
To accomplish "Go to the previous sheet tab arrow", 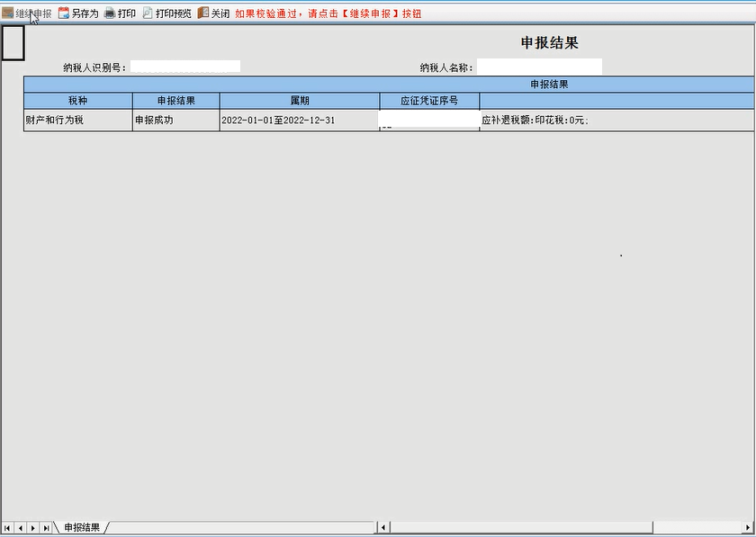I will click(20, 528).
